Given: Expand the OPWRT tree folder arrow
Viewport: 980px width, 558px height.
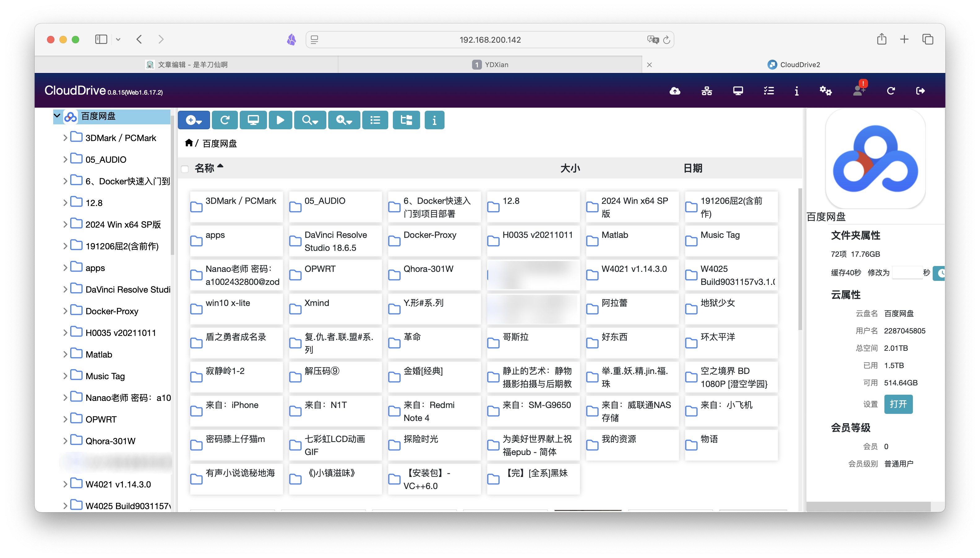Looking at the screenshot, I should pos(65,419).
